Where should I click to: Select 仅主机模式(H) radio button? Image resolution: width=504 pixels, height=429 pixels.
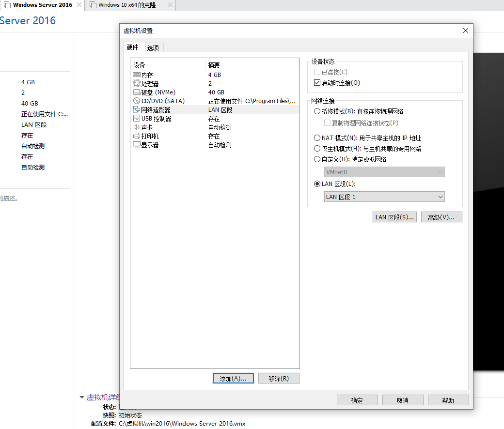pyautogui.click(x=317, y=148)
